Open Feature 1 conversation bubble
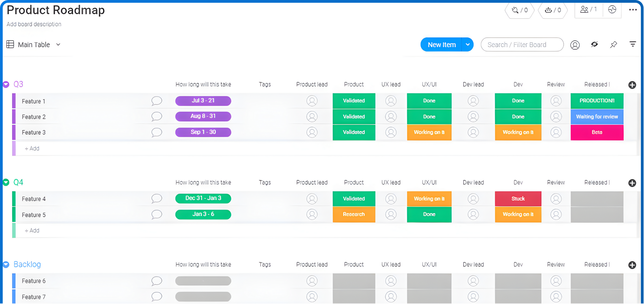The height and width of the screenshot is (304, 644). coord(157,101)
